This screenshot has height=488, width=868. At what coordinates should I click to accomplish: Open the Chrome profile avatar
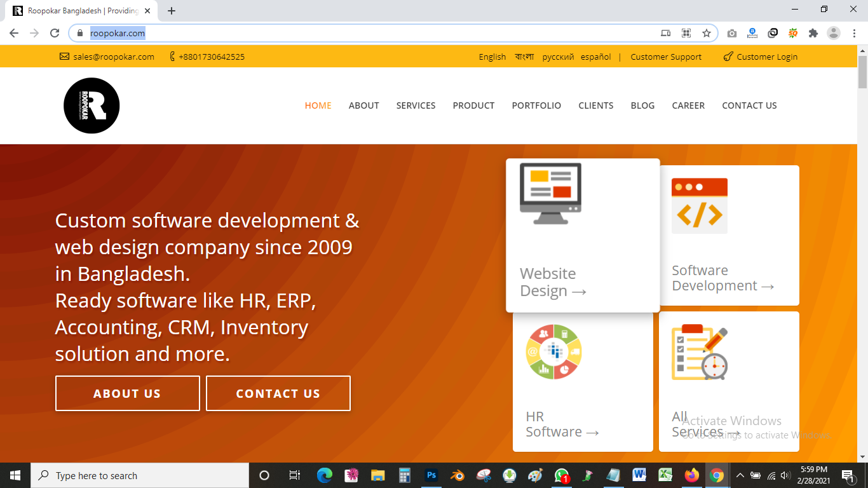click(x=834, y=33)
